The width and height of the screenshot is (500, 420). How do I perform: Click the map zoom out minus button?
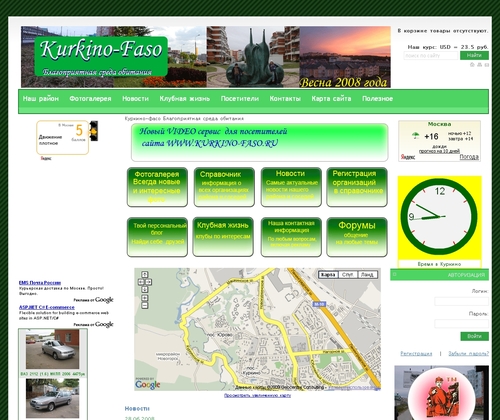pyautogui.click(x=145, y=305)
